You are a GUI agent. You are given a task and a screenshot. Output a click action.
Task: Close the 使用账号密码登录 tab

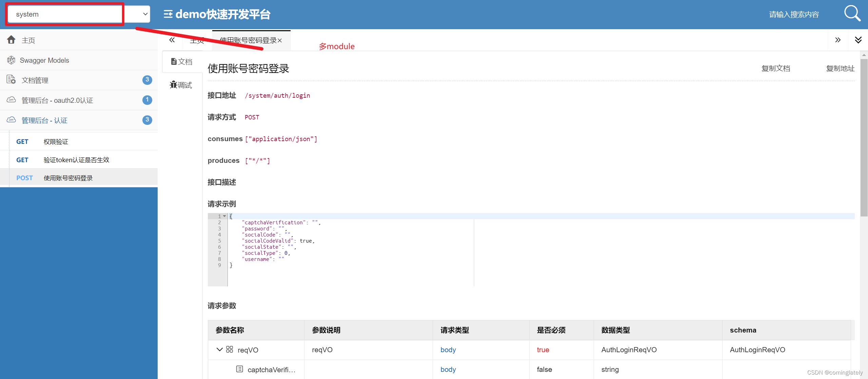(x=280, y=41)
